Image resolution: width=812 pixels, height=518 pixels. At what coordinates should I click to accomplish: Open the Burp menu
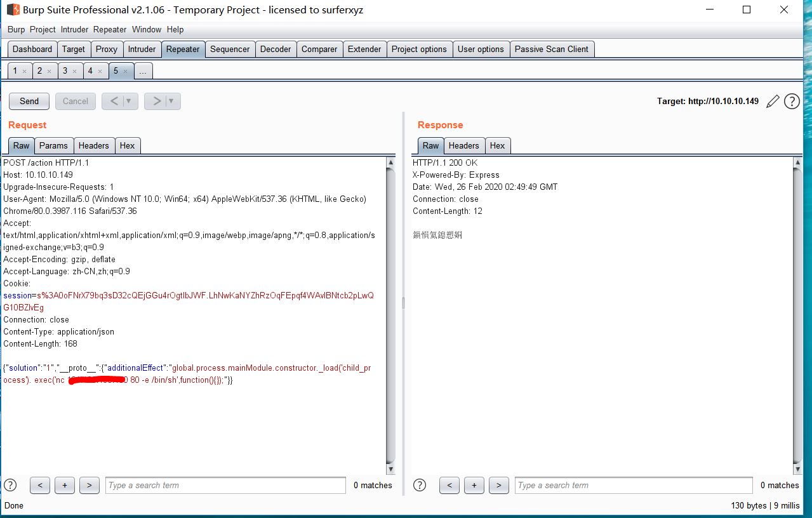point(17,29)
